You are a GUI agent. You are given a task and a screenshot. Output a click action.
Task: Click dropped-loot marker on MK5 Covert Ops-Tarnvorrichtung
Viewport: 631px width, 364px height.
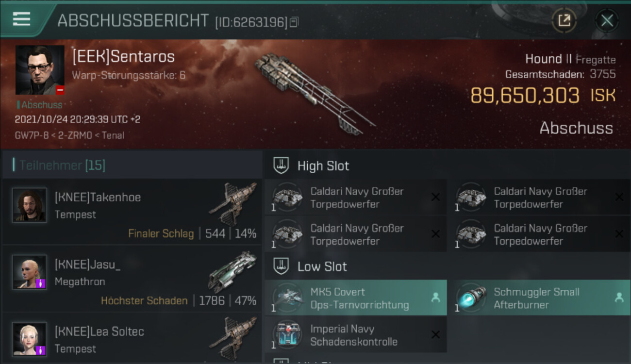click(x=435, y=298)
